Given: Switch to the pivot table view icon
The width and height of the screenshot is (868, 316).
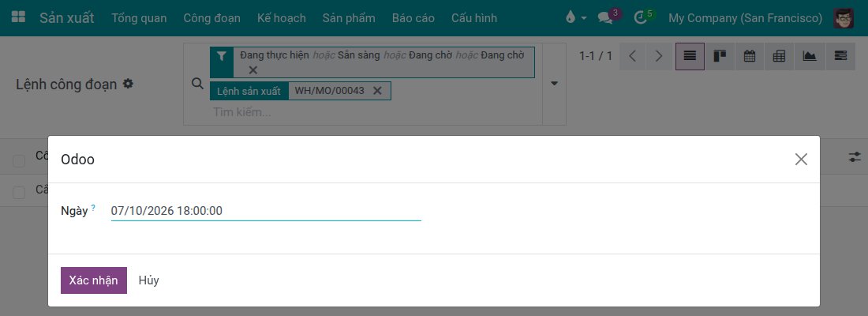Looking at the screenshot, I should [x=780, y=56].
